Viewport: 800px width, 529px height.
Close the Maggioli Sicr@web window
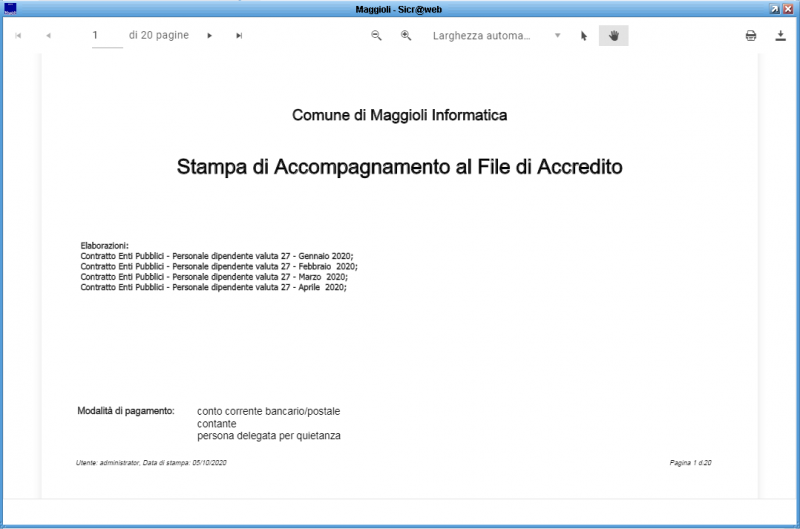[x=788, y=9]
